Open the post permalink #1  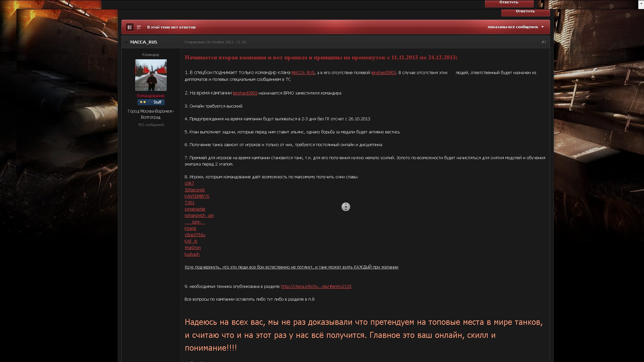[543, 42]
